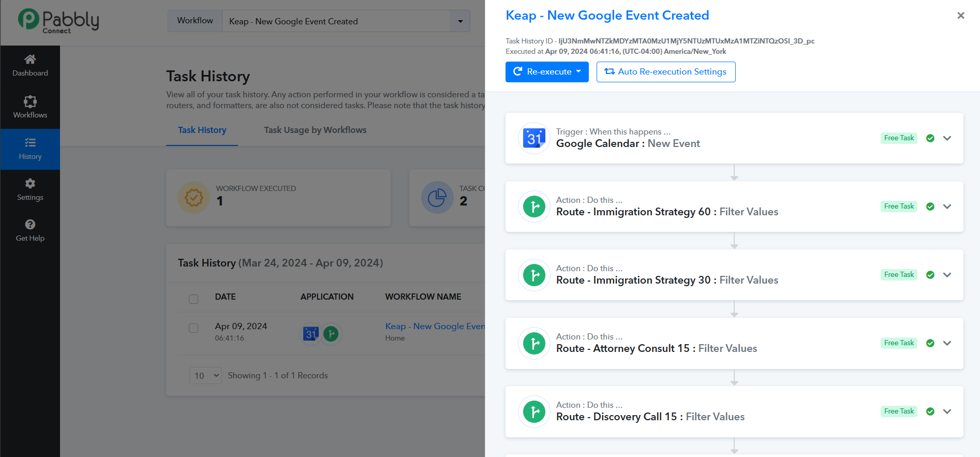Expand the Discovery Call 15 route step

pos(947,411)
